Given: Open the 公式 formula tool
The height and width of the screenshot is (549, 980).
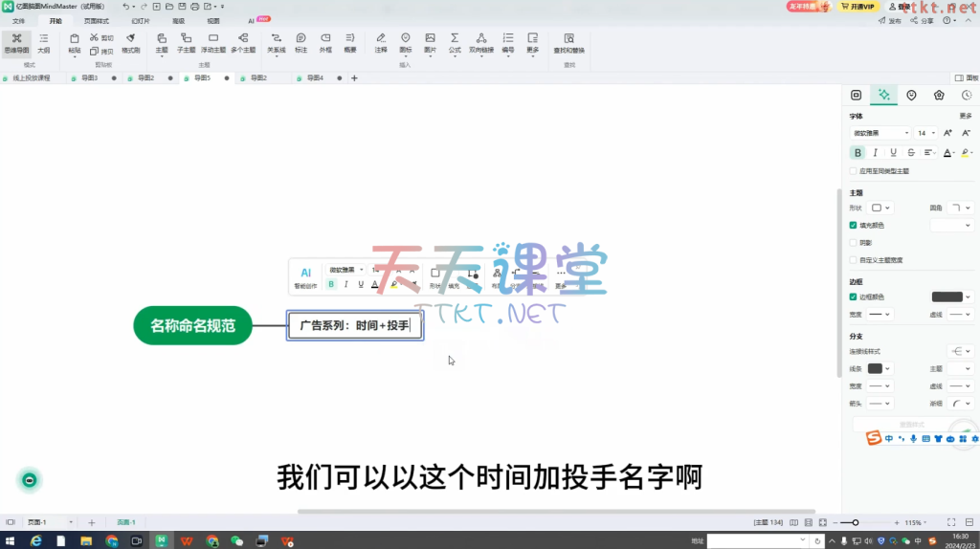Looking at the screenshot, I should (x=455, y=41).
